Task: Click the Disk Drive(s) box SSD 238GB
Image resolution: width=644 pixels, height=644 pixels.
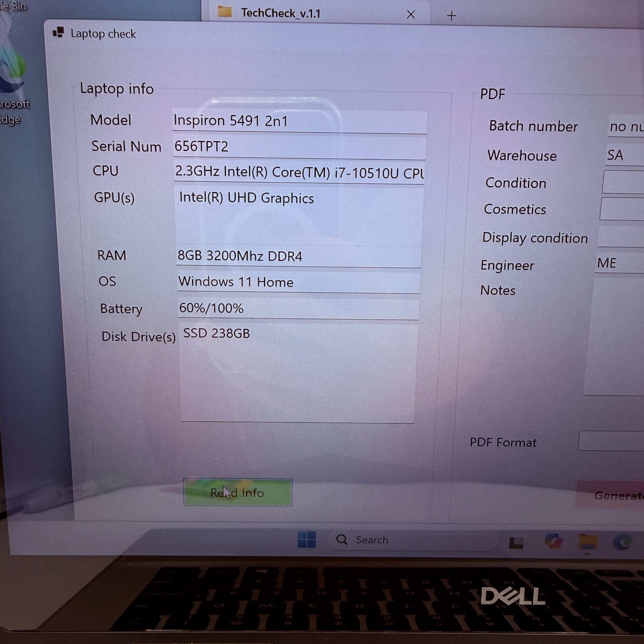Action: 298,373
